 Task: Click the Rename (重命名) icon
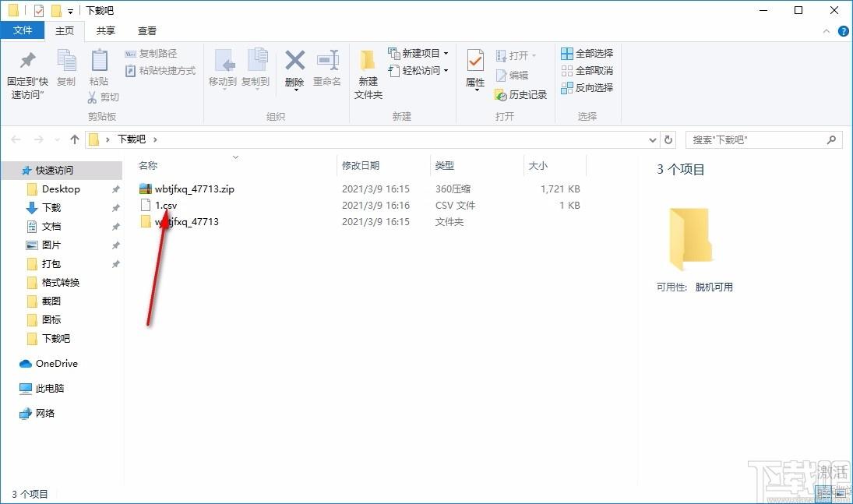327,60
